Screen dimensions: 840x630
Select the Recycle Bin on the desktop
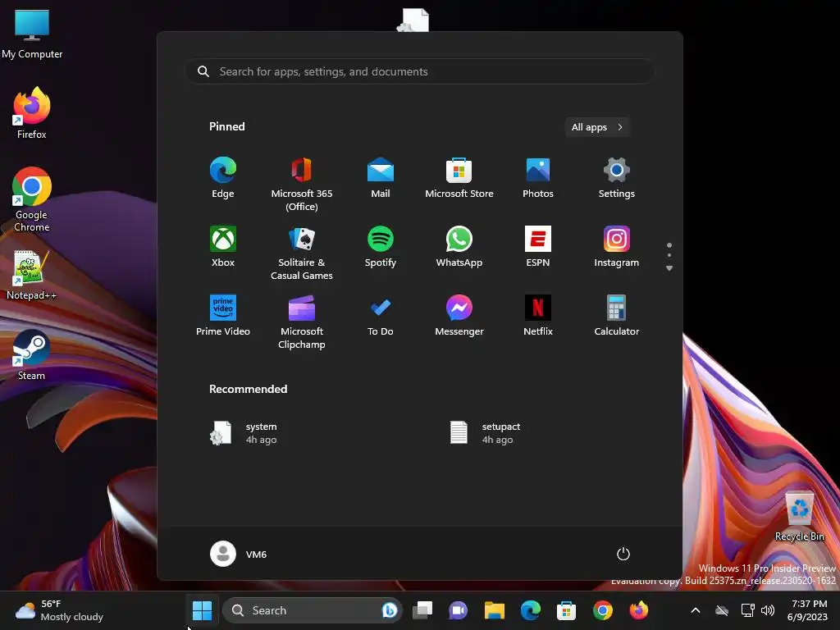point(799,517)
